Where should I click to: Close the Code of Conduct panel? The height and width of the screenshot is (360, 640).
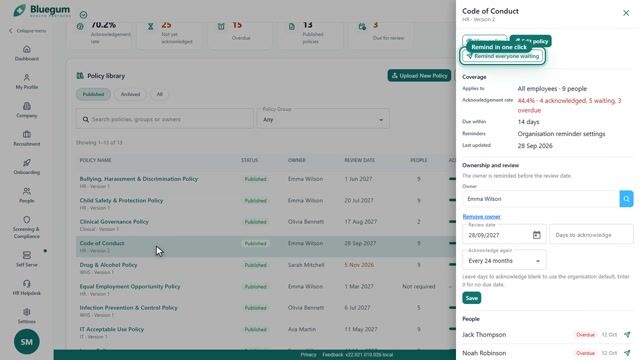(626, 13)
